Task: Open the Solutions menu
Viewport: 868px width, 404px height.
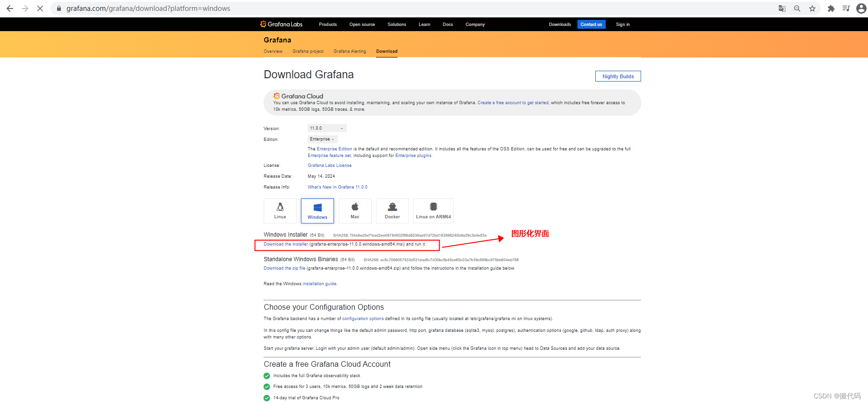Action: coord(397,25)
